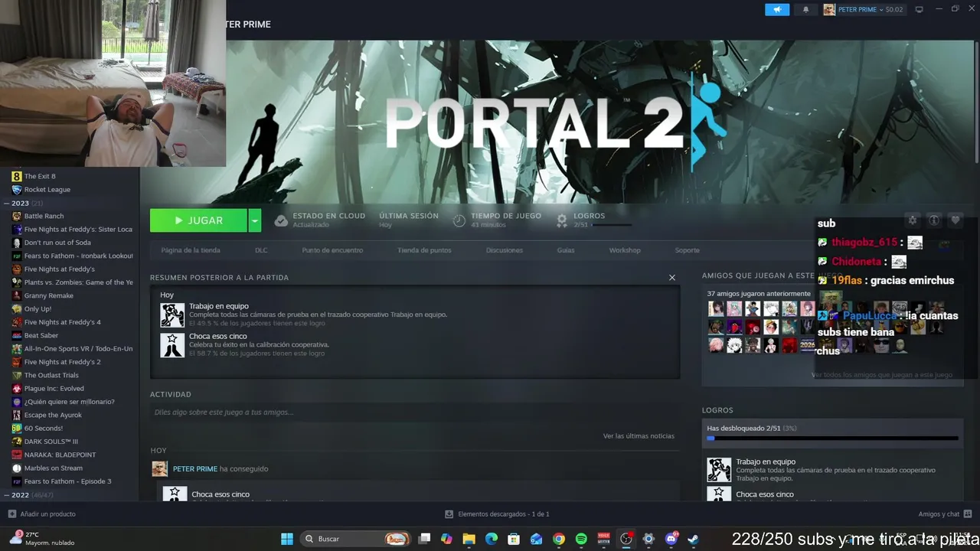This screenshot has height=551, width=980.
Task: Open Windows Start menu
Action: tap(287, 539)
